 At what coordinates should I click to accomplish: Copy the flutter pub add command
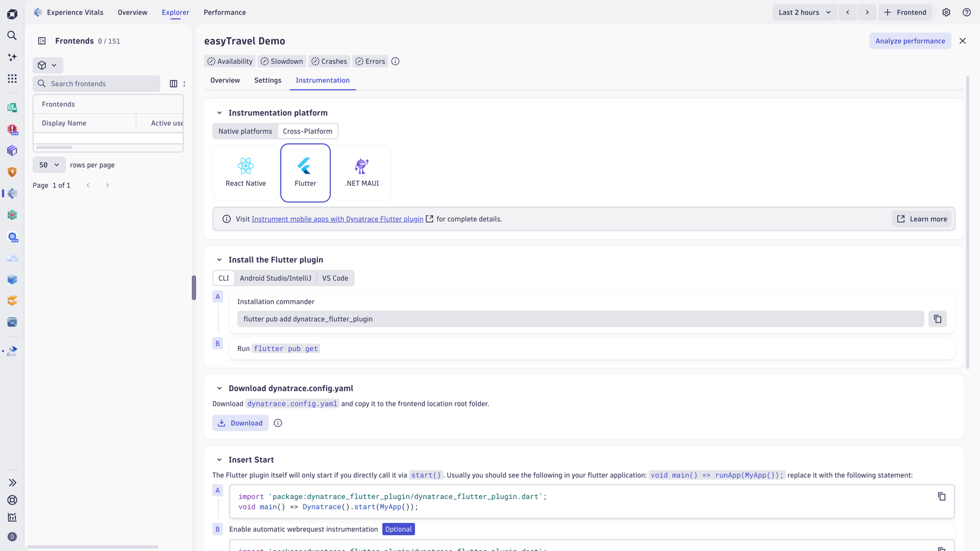pyautogui.click(x=937, y=319)
